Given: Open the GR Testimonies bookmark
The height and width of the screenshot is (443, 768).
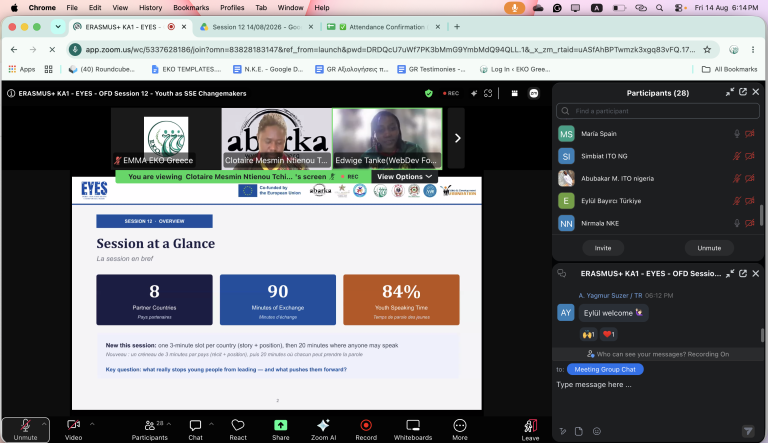Looking at the screenshot, I should [x=431, y=70].
